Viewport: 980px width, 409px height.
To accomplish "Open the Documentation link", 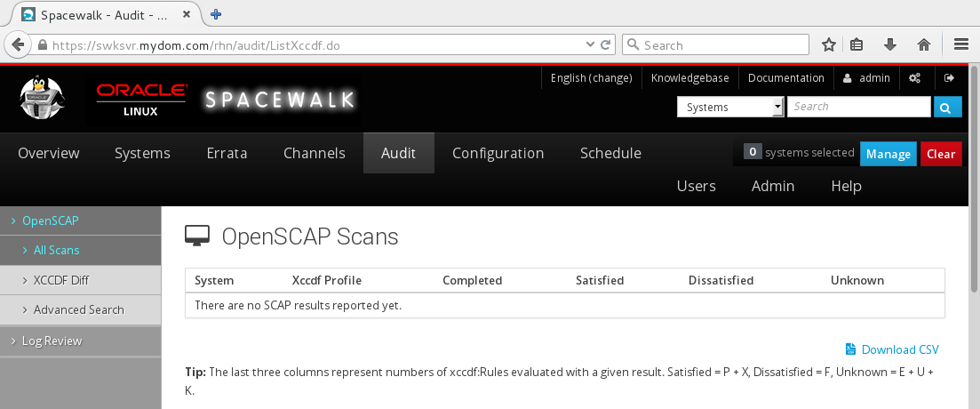I will pos(786,78).
